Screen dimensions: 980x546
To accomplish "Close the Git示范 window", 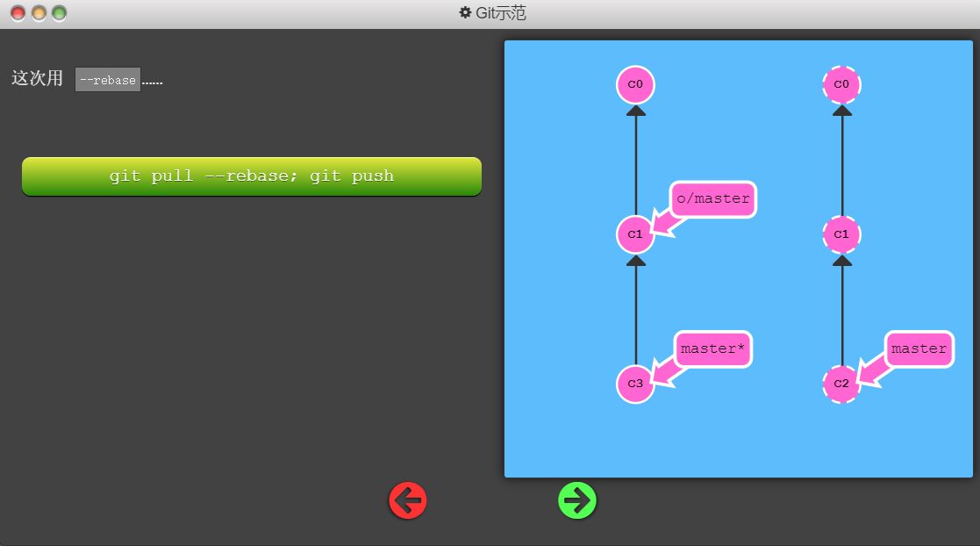I will pyautogui.click(x=18, y=13).
